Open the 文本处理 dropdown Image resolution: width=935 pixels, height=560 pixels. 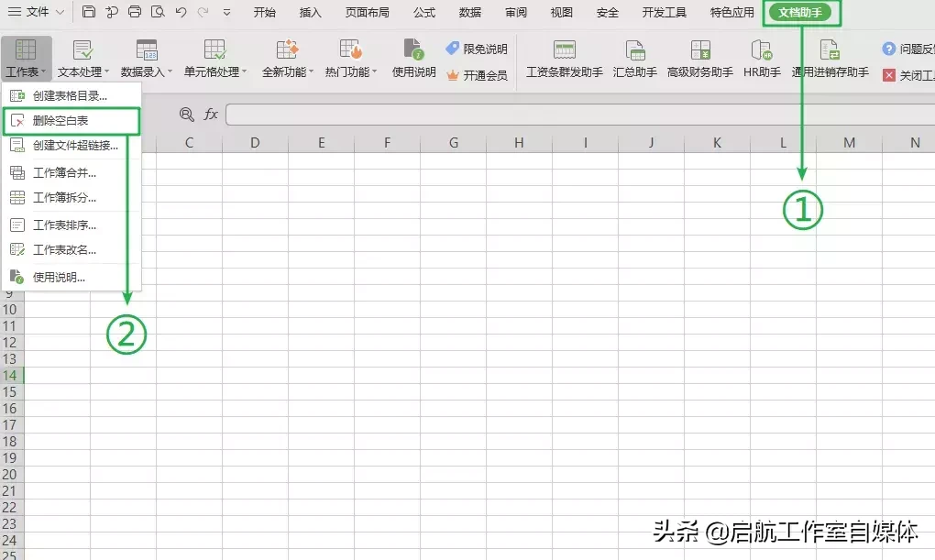(82, 58)
